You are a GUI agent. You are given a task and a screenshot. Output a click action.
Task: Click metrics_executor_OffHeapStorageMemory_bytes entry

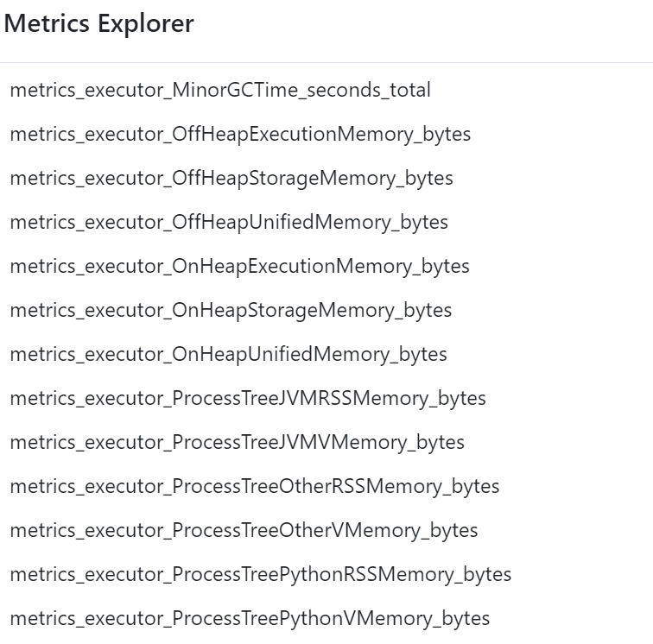click(x=231, y=178)
